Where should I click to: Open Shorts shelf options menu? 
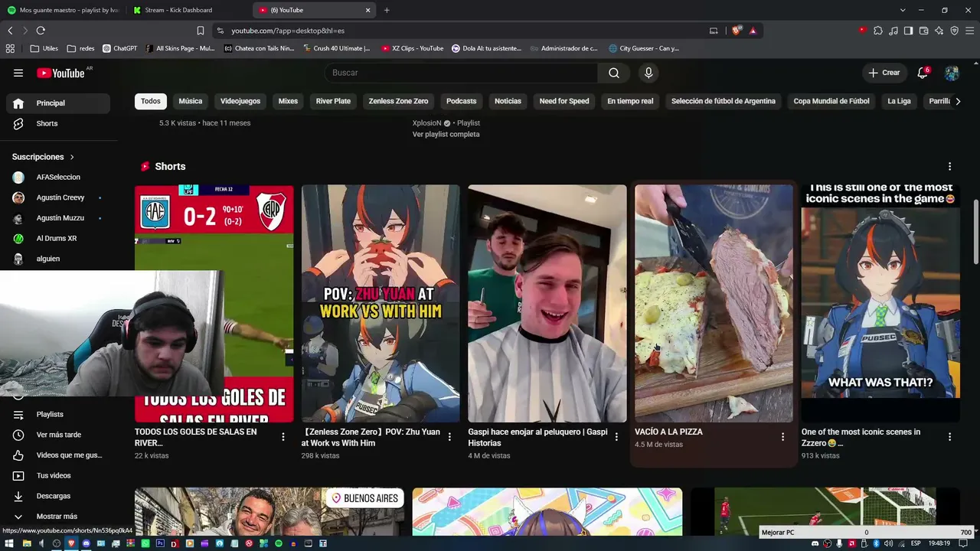949,166
